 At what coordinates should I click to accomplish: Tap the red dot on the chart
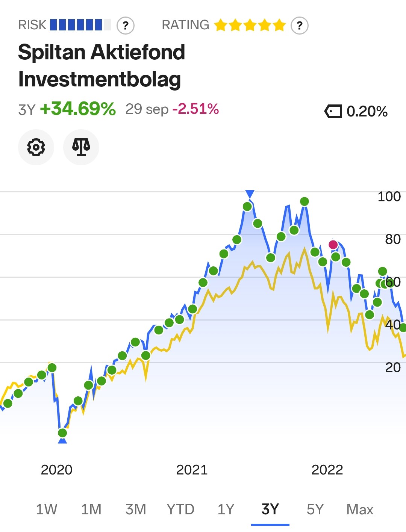click(x=333, y=245)
